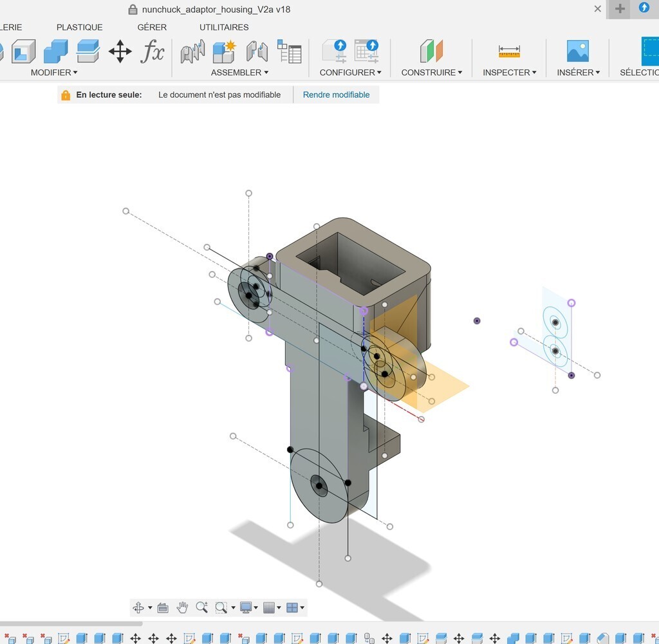Expand the Grid and Snaps dropdown arrow
The image size is (659, 644).
click(x=279, y=608)
